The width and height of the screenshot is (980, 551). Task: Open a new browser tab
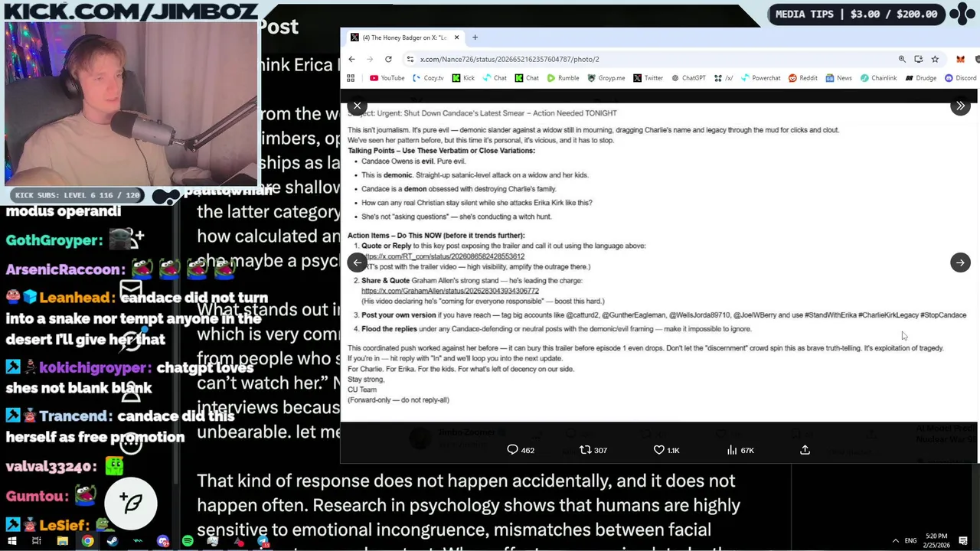475,37
